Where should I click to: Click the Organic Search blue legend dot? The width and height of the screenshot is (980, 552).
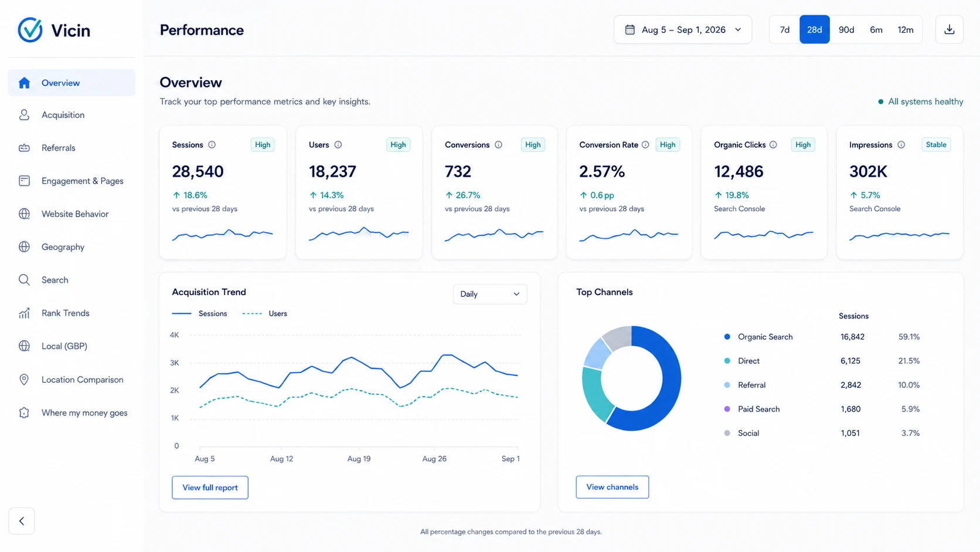click(727, 337)
